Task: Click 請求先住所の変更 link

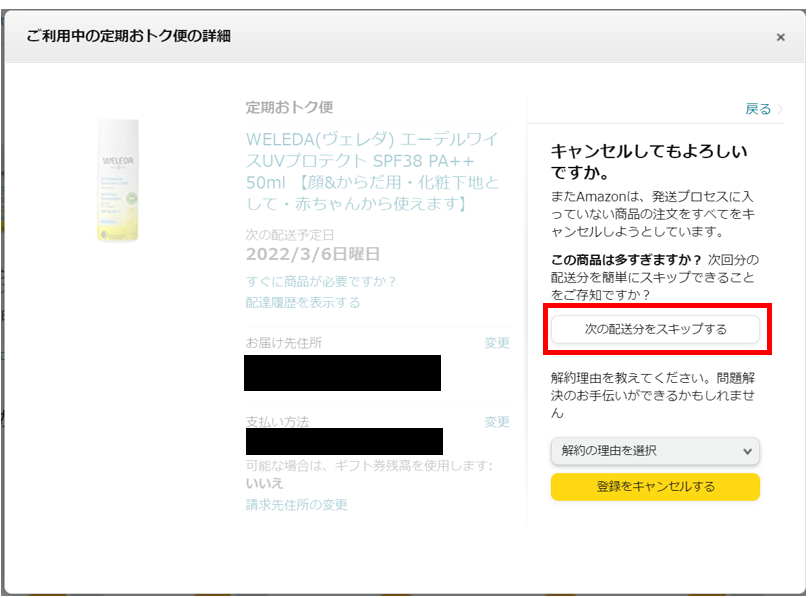Action: 296,505
